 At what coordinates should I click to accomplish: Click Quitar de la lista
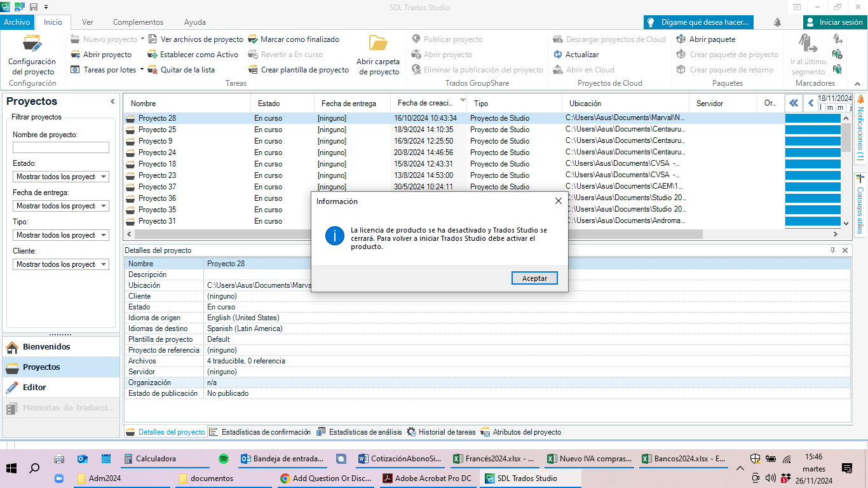(181, 70)
